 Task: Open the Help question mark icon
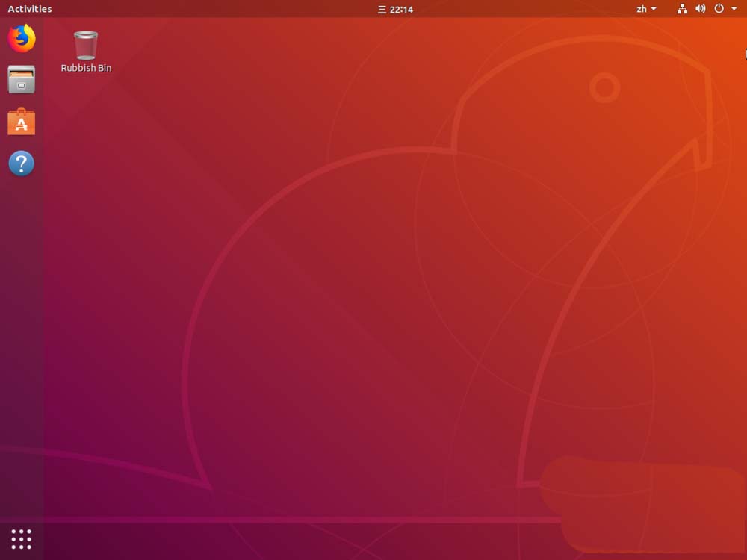coord(22,164)
